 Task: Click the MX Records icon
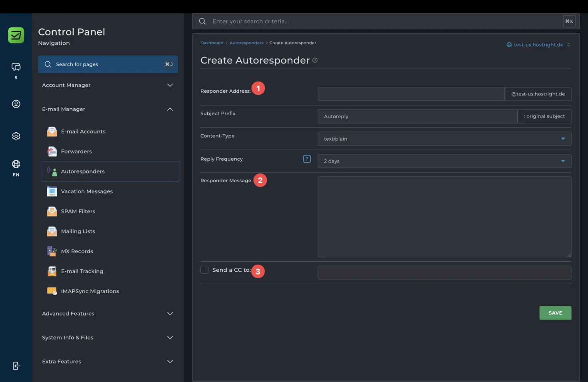coord(52,251)
